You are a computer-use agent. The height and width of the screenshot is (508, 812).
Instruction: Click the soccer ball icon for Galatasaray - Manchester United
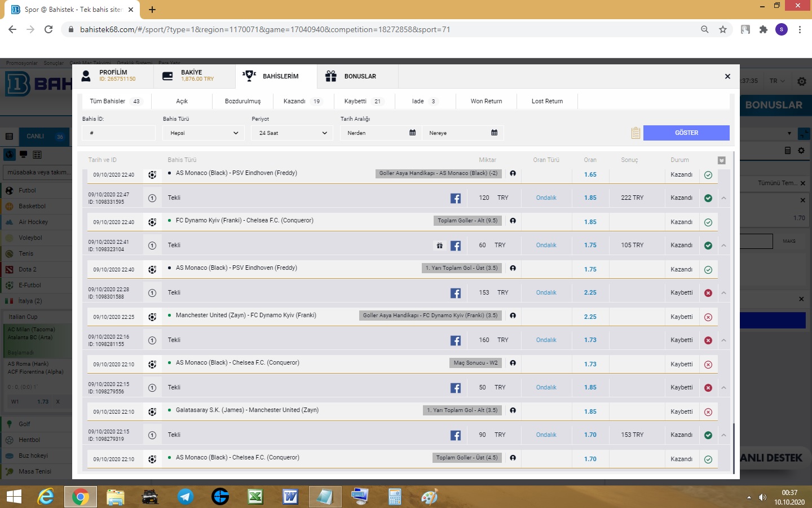tap(152, 412)
